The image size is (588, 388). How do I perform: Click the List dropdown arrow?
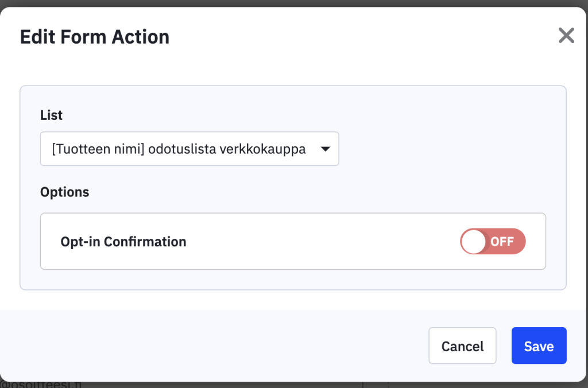coord(324,149)
